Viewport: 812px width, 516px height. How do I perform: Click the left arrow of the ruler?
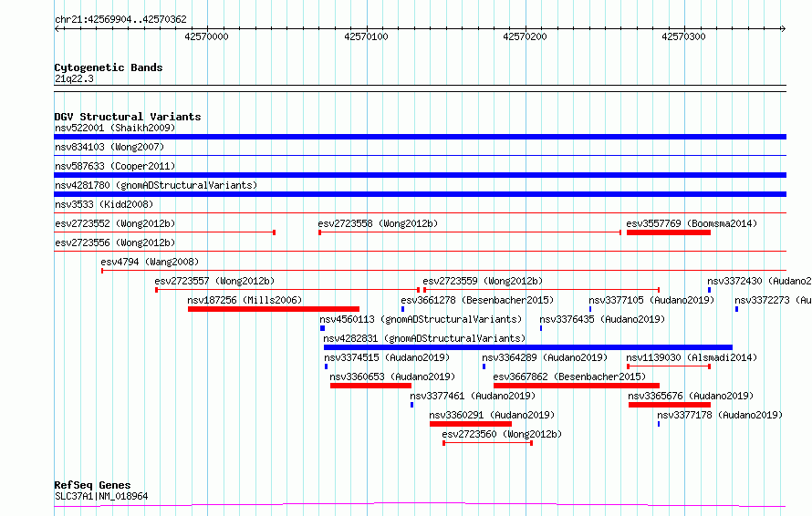point(57,28)
